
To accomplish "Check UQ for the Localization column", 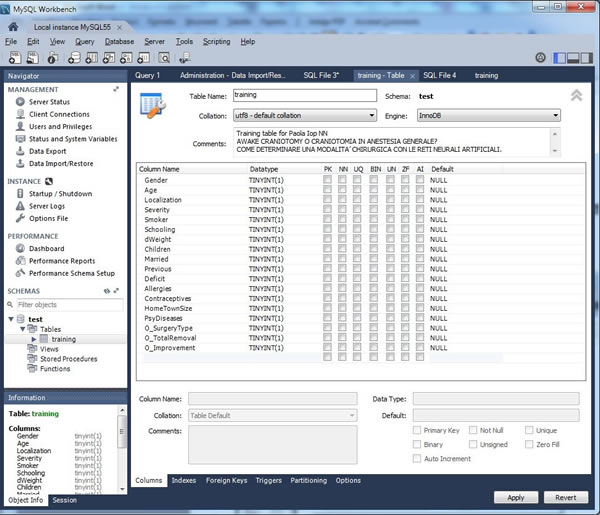I will coord(357,199).
